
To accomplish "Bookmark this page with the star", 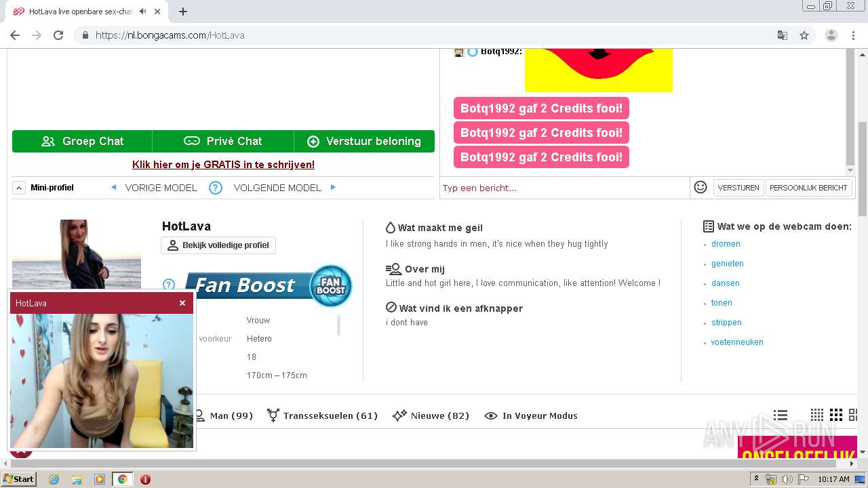I will [x=804, y=35].
